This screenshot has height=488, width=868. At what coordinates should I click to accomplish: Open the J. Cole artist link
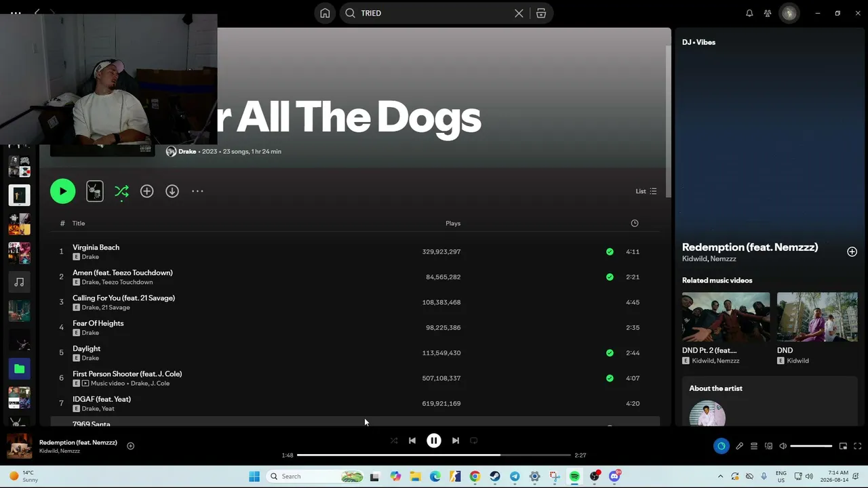159,384
